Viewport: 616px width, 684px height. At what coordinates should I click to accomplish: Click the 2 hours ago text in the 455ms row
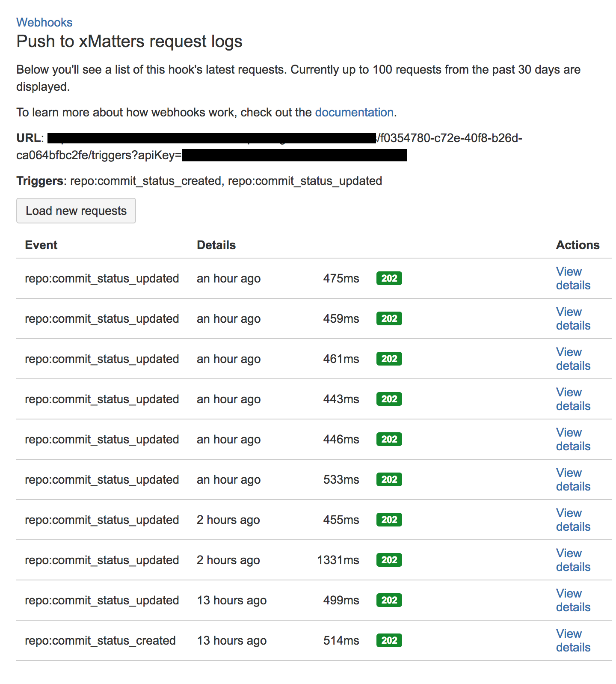[228, 520]
